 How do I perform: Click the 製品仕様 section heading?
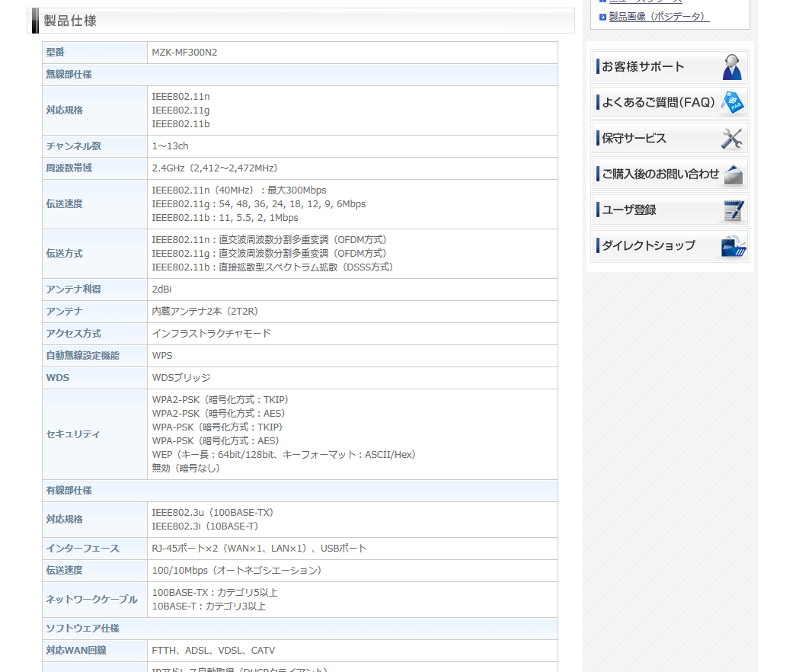(x=70, y=21)
